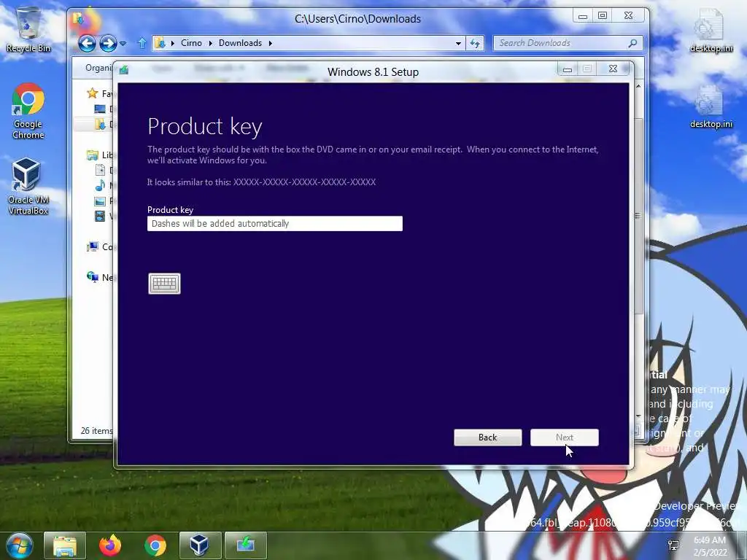This screenshot has height=560, width=747.
Task: Open the on-screen keyboard button in Setup
Action: point(164,284)
